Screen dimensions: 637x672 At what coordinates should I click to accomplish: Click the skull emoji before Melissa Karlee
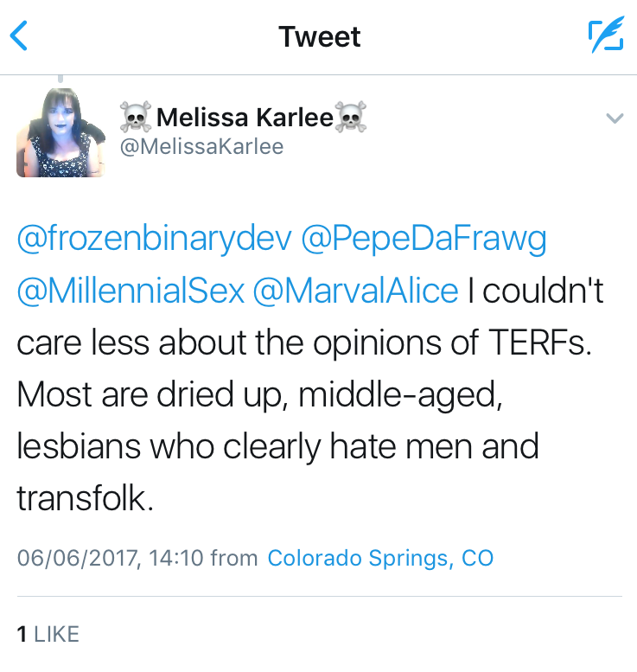pyautogui.click(x=134, y=117)
